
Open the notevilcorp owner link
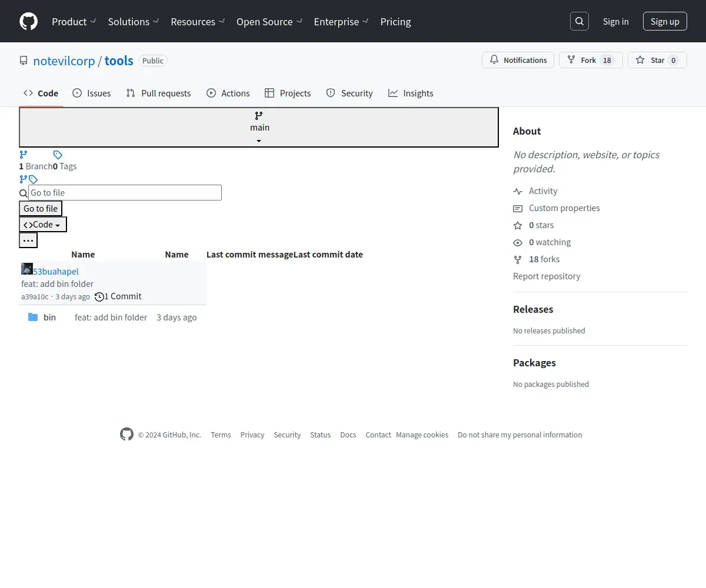point(64,61)
